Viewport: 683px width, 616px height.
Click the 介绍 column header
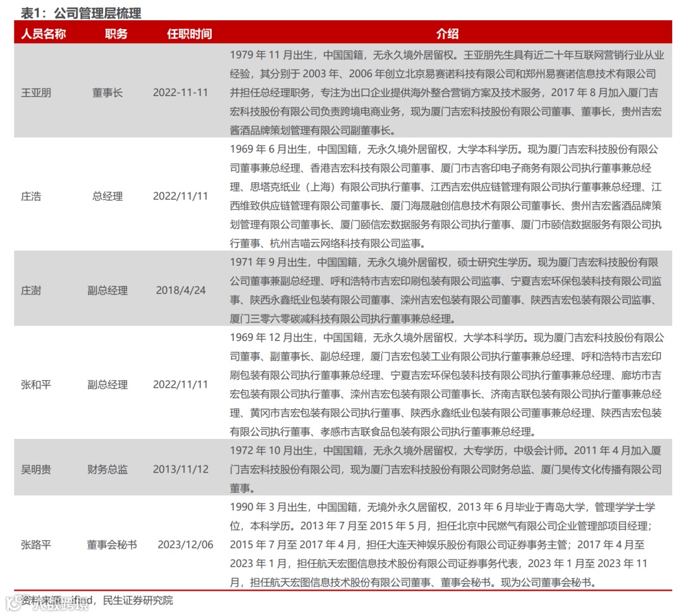(x=447, y=34)
